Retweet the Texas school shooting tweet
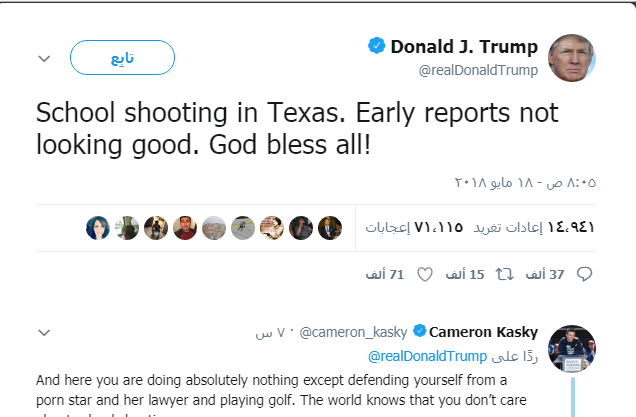 coord(504,273)
